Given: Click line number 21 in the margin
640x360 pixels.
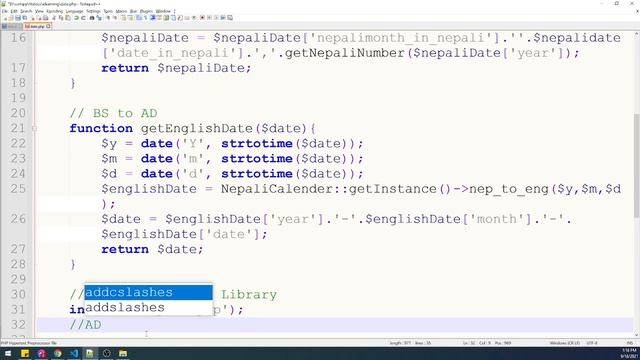Looking at the screenshot, I should [18, 128].
